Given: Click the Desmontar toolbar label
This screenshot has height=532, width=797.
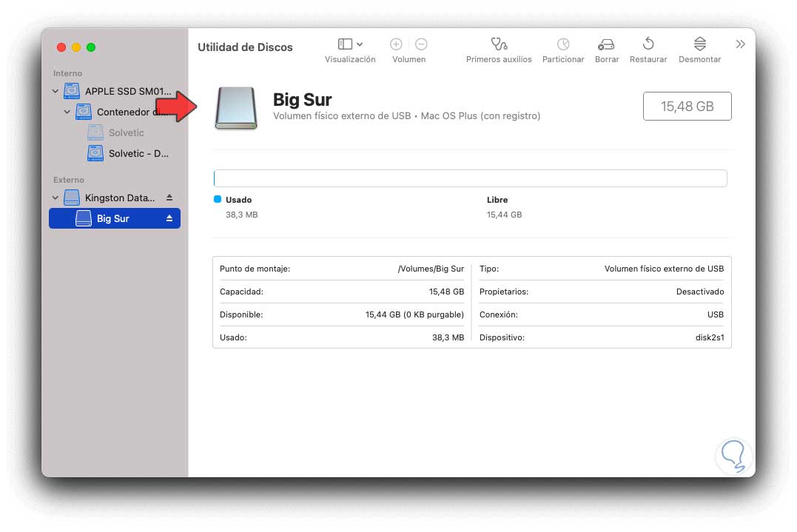Looking at the screenshot, I should pyautogui.click(x=700, y=59).
